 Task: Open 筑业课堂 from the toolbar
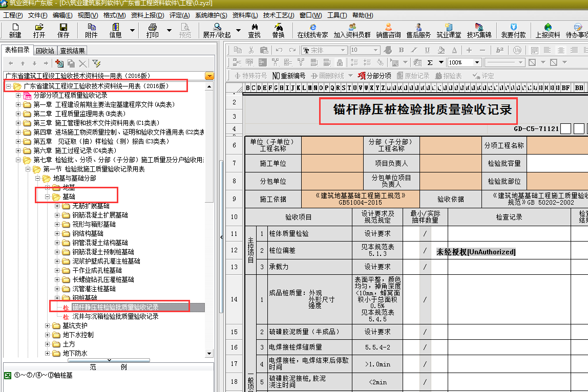450,30
